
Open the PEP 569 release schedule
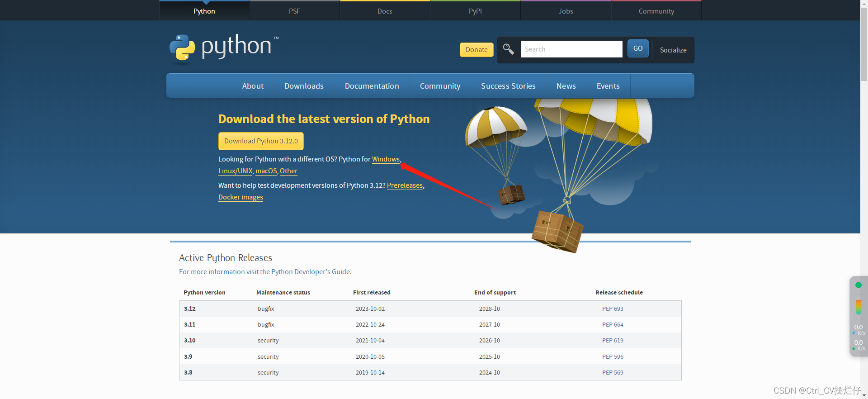613,373
